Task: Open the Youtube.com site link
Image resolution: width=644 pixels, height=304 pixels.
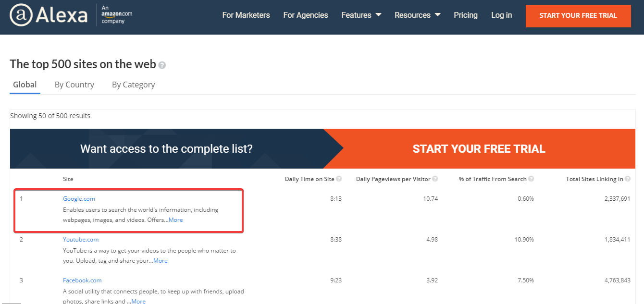Action: coord(81,240)
